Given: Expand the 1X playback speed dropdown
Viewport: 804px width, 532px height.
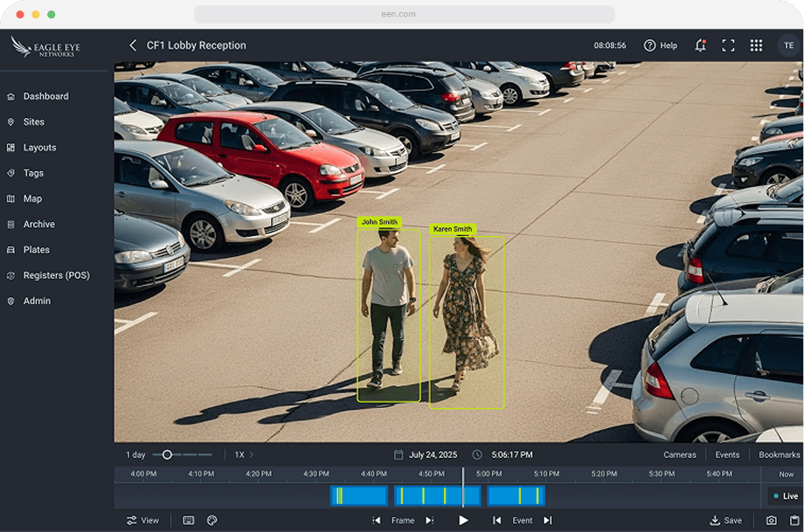Looking at the screenshot, I should pos(242,454).
